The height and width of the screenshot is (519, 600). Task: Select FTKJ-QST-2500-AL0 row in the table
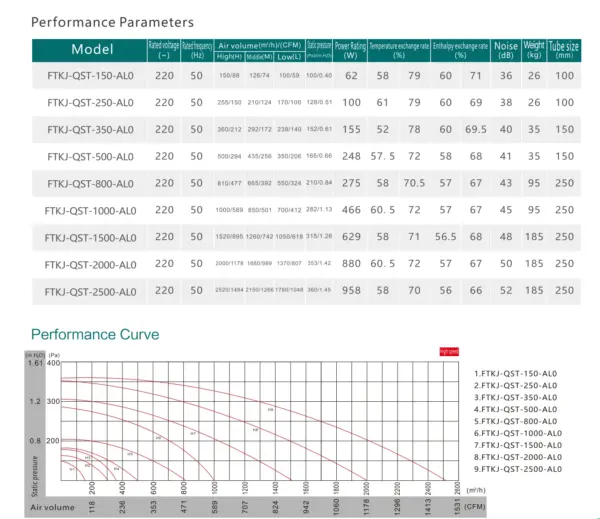[90, 291]
